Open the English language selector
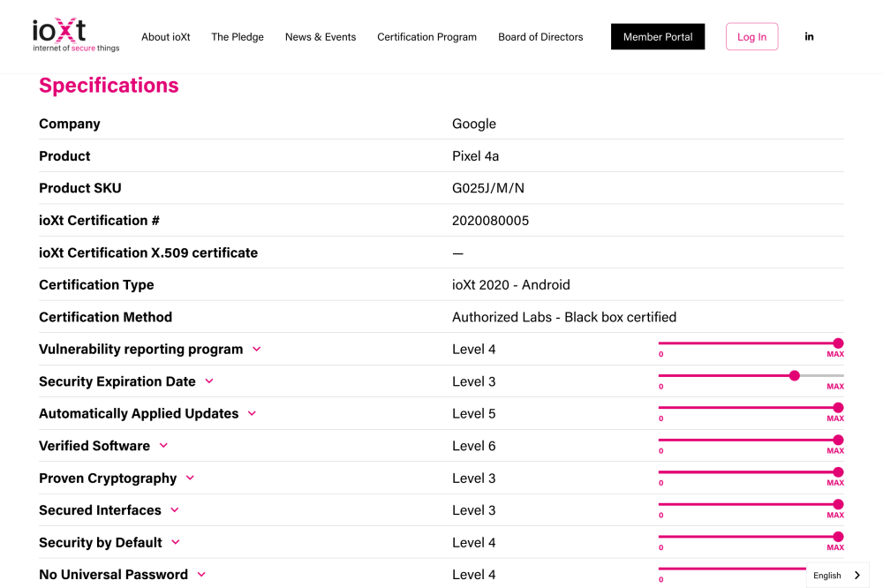 pos(836,576)
